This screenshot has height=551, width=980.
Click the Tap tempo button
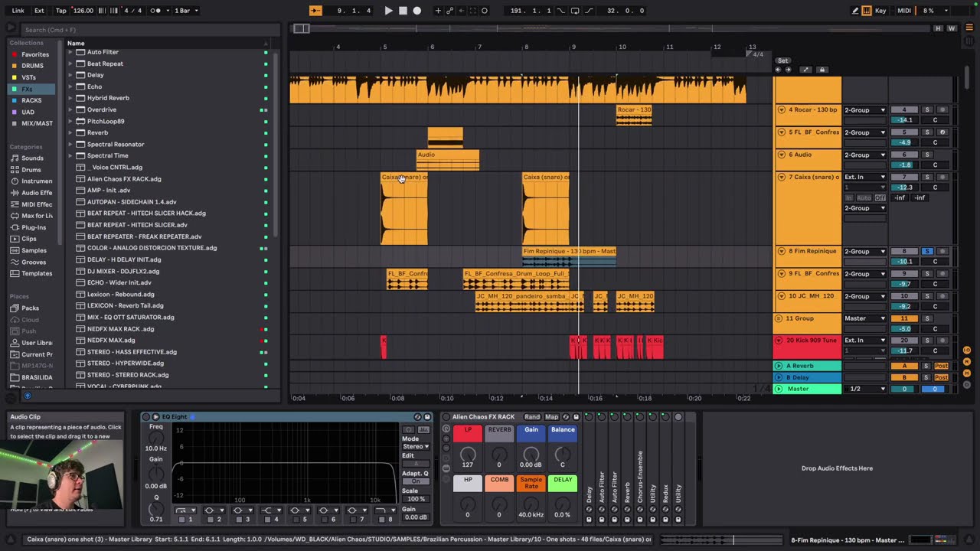61,11
